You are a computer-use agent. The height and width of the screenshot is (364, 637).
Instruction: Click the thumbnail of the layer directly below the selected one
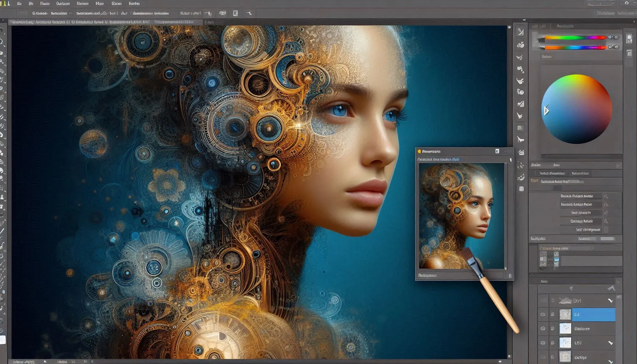[x=565, y=328]
